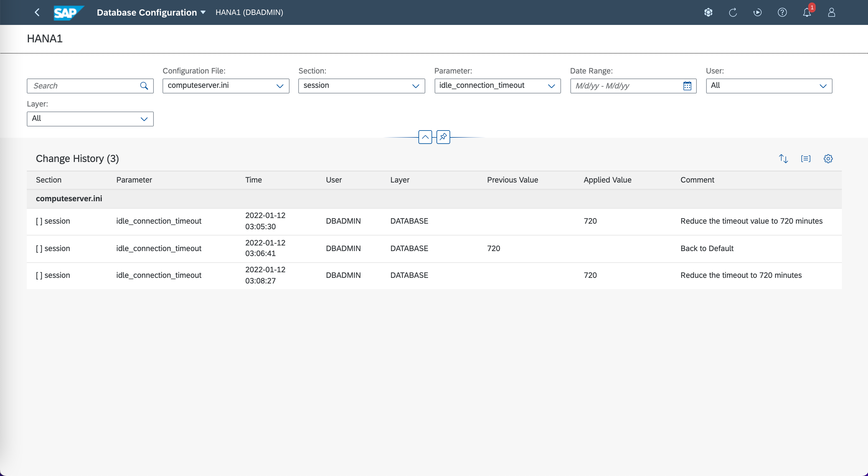868x476 pixels.
Task: Select the Back to Default history row
Action: (434, 249)
